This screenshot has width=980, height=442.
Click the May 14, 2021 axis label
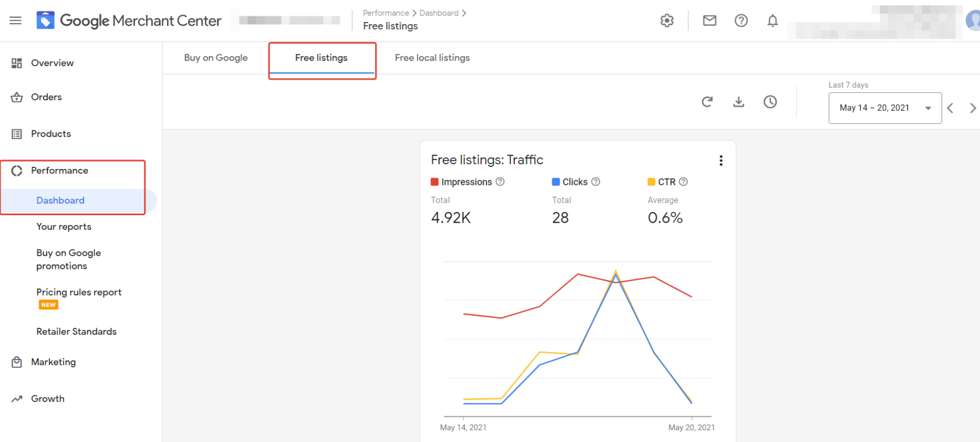pyautogui.click(x=463, y=428)
